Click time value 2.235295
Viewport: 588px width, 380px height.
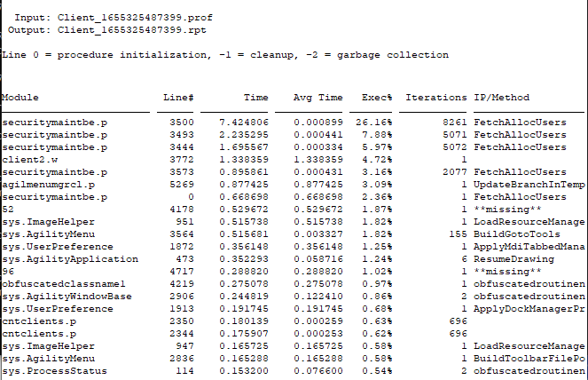(244, 135)
